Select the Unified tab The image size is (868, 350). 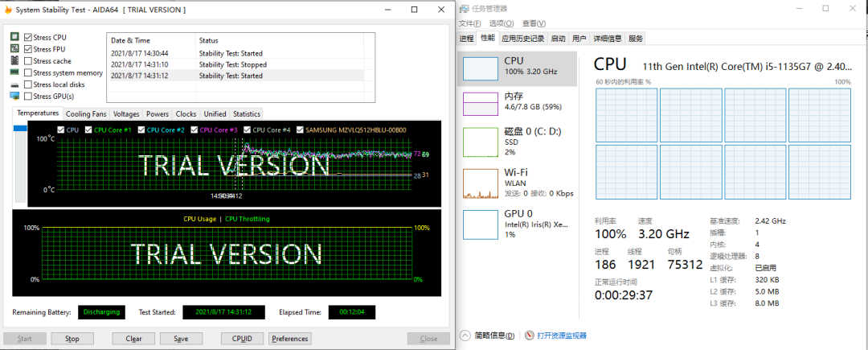point(215,114)
